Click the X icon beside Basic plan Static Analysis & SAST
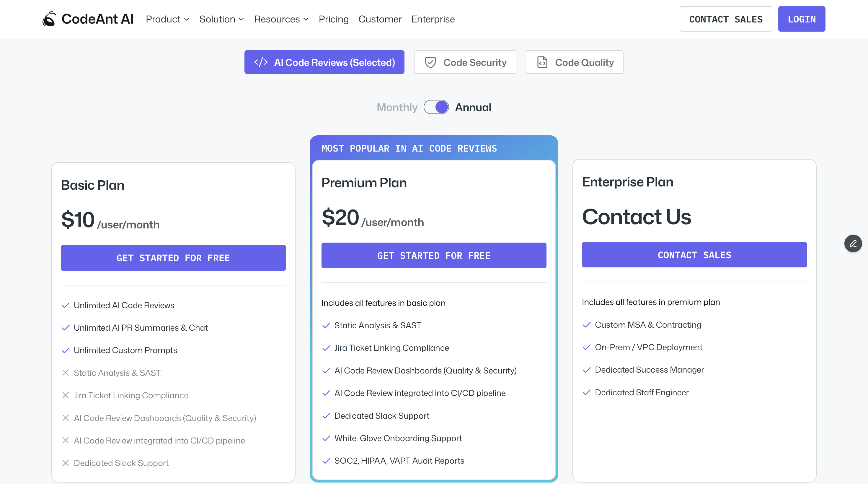The width and height of the screenshot is (868, 484). (x=65, y=373)
